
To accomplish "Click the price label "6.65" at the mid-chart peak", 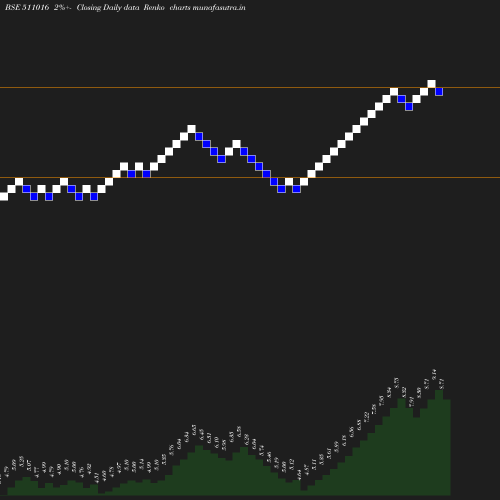I will [x=194, y=430].
